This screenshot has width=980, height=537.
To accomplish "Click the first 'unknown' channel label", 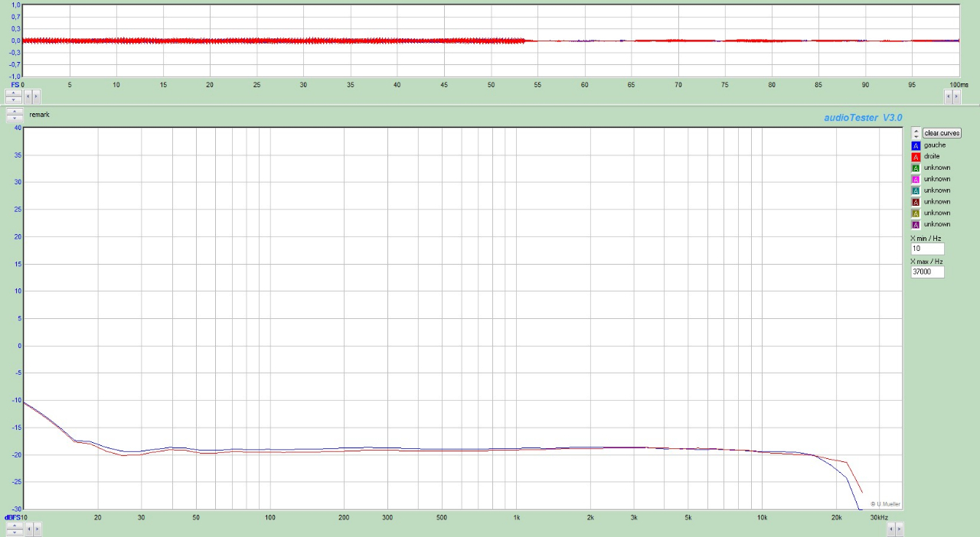I will (936, 168).
